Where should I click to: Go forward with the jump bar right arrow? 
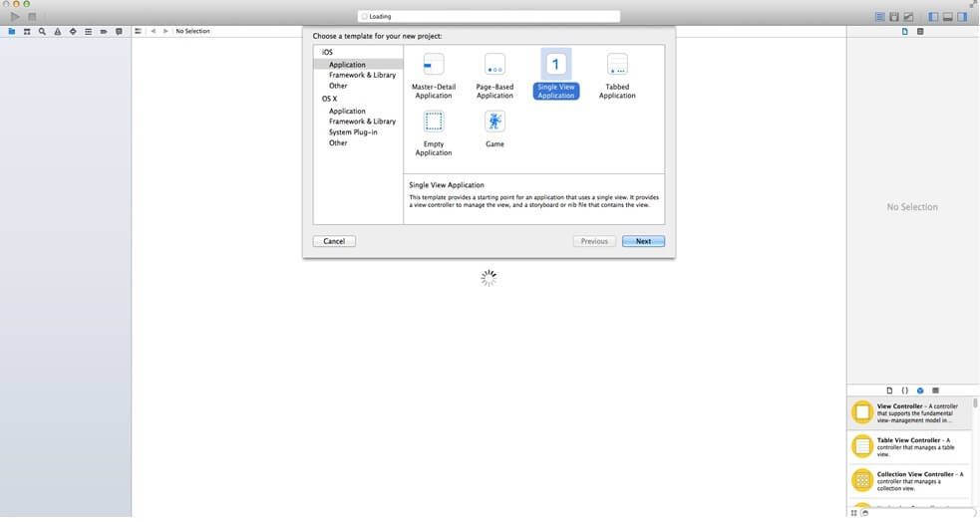165,31
